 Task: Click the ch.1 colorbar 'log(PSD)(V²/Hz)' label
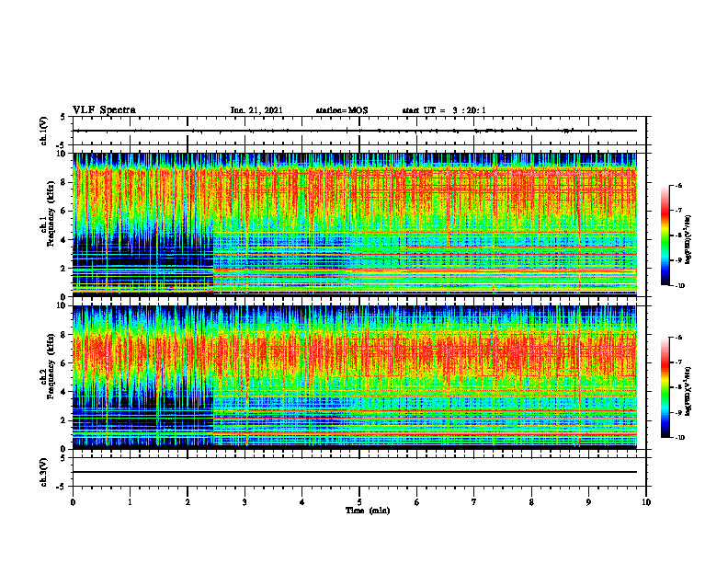pos(688,240)
